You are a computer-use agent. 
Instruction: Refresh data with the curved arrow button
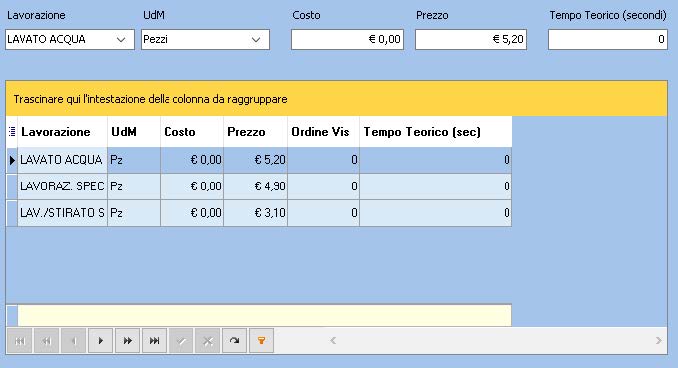pos(234,341)
